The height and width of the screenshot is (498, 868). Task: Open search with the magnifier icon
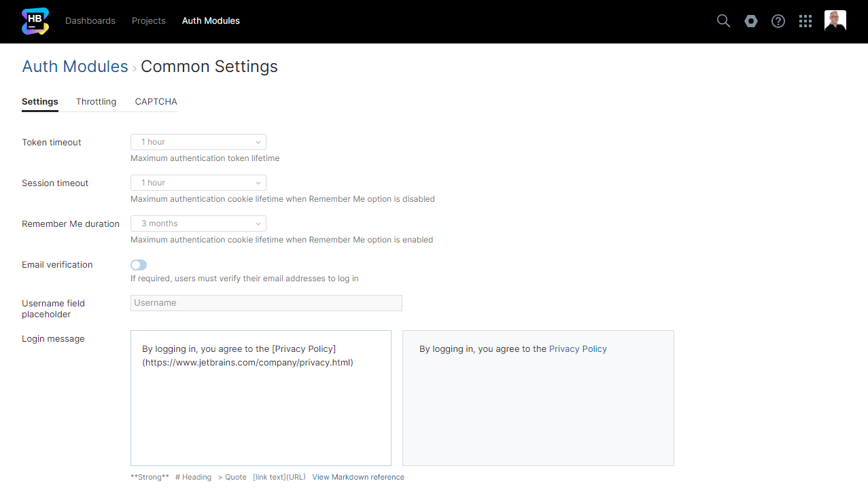tap(723, 21)
